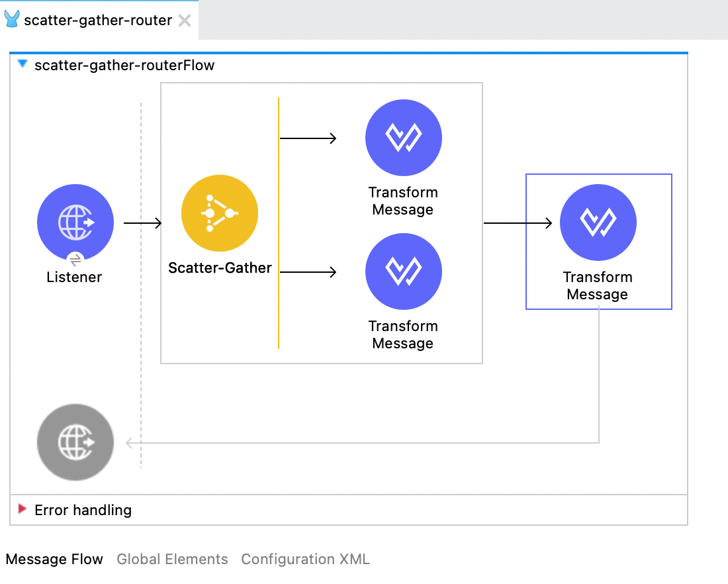Image resolution: width=728 pixels, height=584 pixels.
Task: Click the Listener source globe icon
Action: [75, 222]
